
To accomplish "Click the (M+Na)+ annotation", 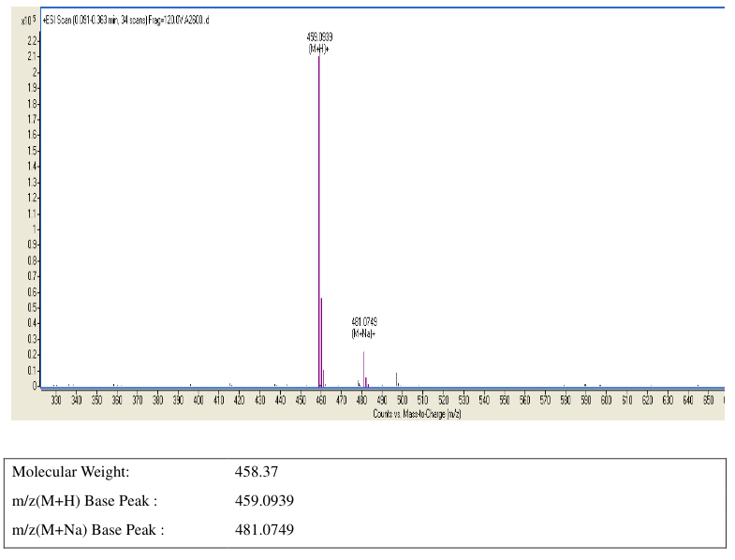I will 363,333.
